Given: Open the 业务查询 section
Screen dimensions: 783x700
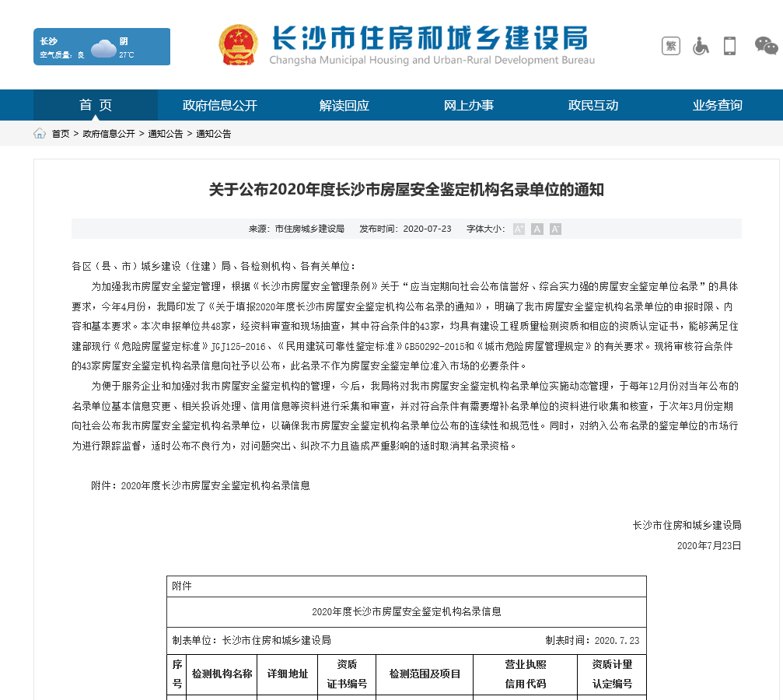Looking at the screenshot, I should pyautogui.click(x=720, y=104).
